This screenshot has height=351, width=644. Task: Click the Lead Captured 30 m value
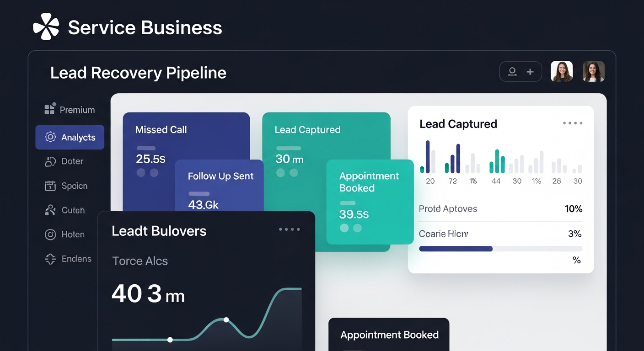tap(289, 159)
